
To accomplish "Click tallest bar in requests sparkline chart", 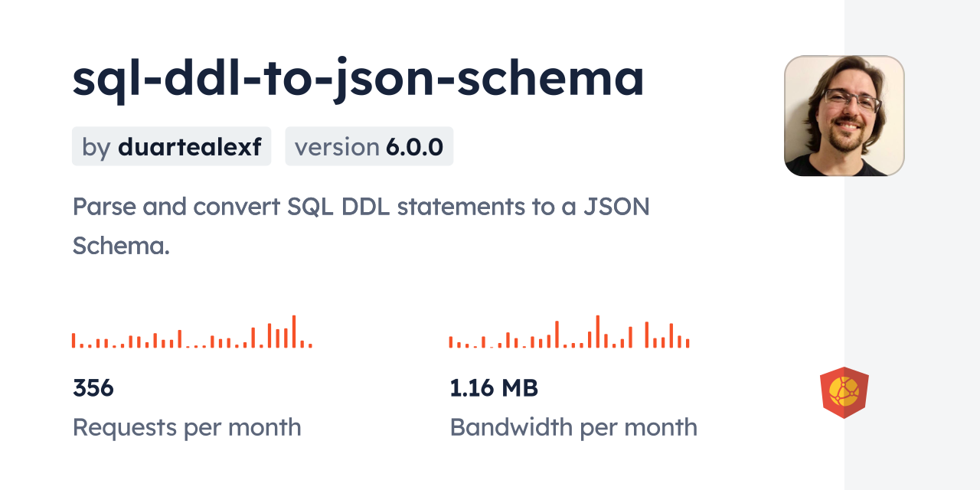I will [x=294, y=332].
